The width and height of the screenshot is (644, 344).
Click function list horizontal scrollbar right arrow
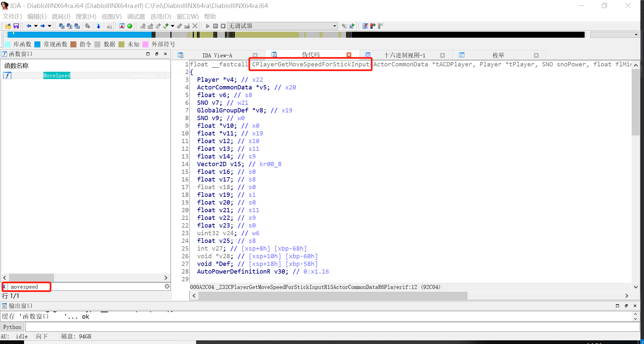click(x=166, y=278)
